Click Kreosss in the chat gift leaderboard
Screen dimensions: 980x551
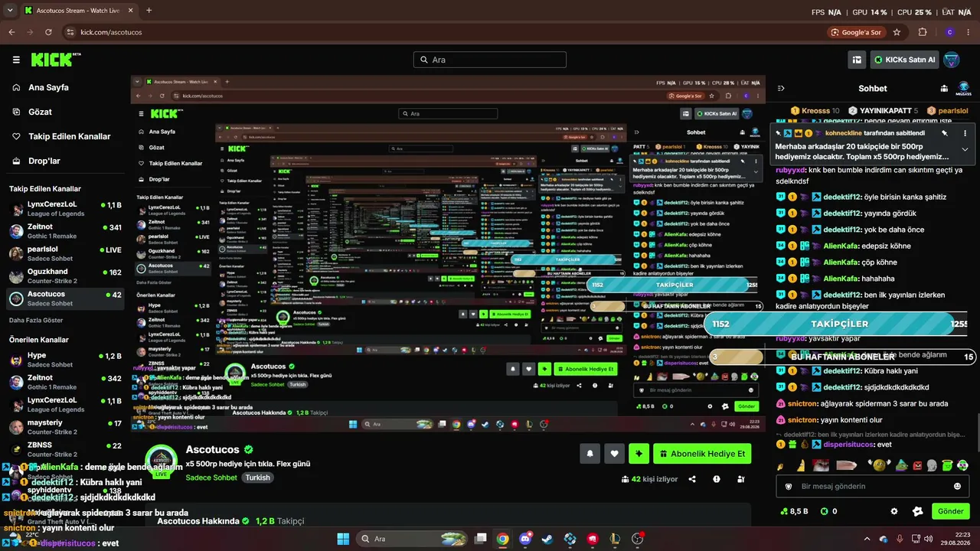[x=815, y=111]
